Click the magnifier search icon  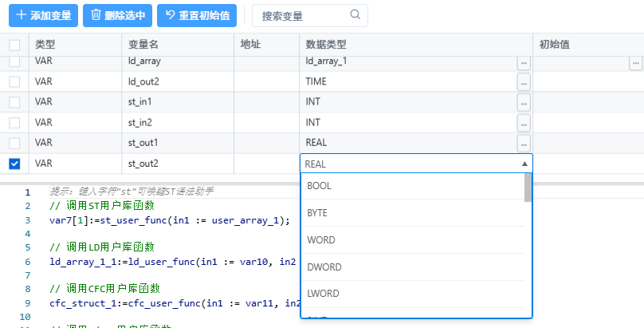pyautogui.click(x=355, y=15)
